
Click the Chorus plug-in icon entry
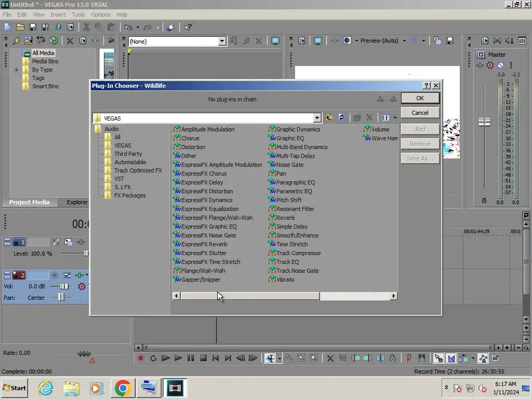point(187,138)
